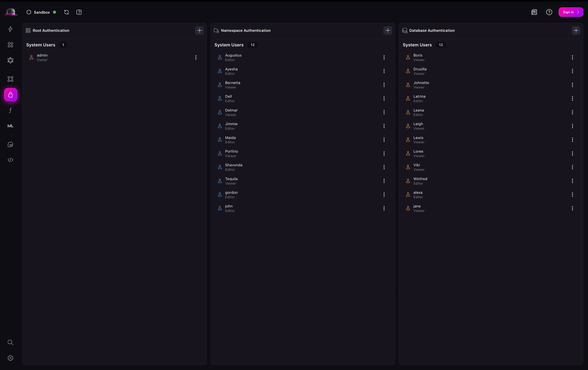Open options menu for admin user

tap(196, 58)
